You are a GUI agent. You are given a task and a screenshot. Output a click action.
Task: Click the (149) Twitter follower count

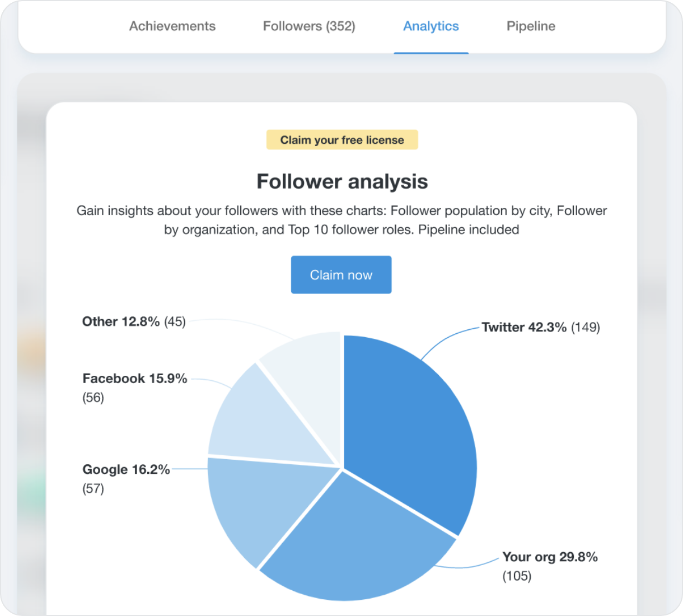[x=586, y=327]
